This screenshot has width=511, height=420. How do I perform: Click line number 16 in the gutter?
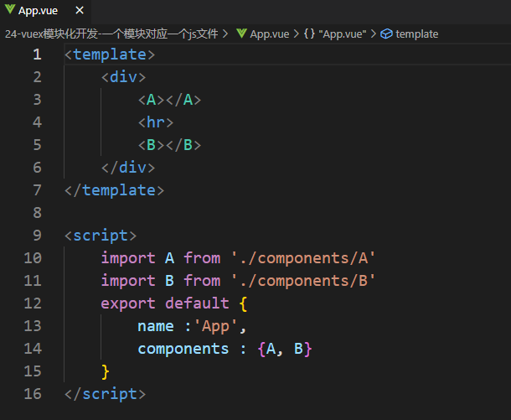pyautogui.click(x=33, y=394)
